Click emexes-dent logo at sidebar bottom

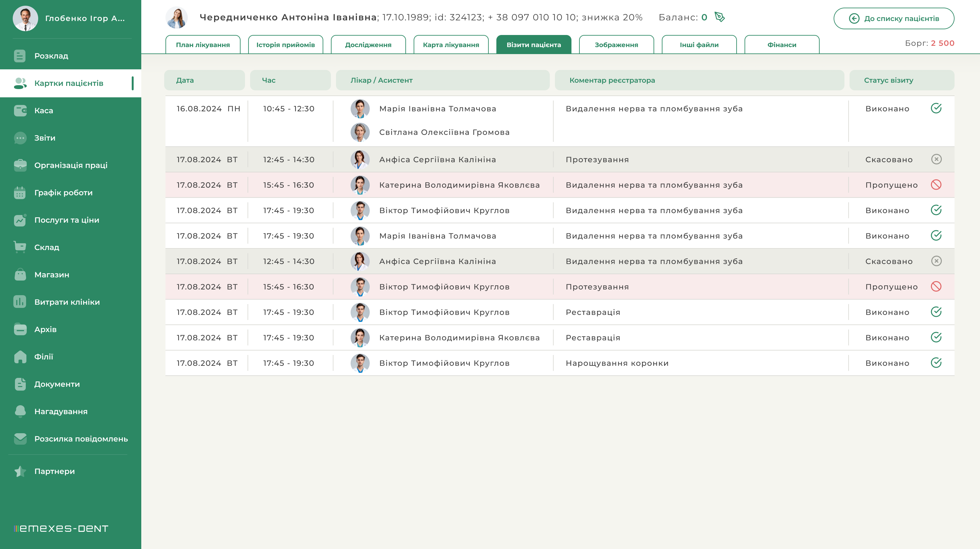[61, 528]
